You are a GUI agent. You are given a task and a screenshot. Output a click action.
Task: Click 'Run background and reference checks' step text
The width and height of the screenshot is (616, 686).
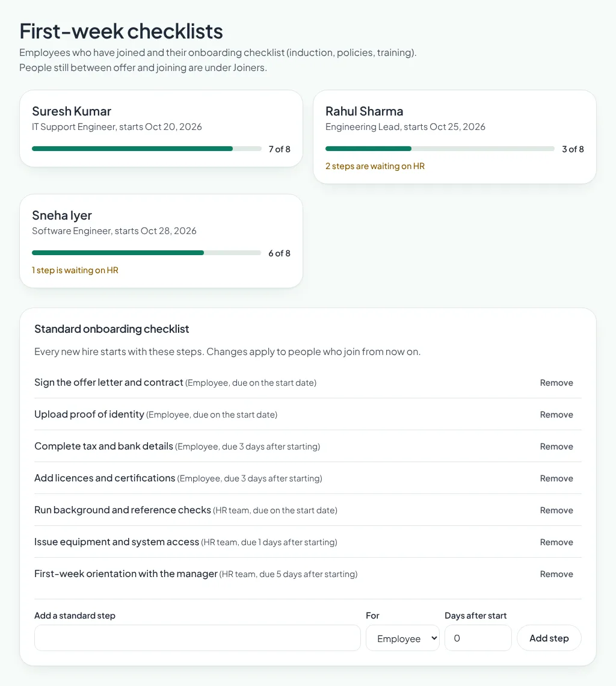[123, 510]
